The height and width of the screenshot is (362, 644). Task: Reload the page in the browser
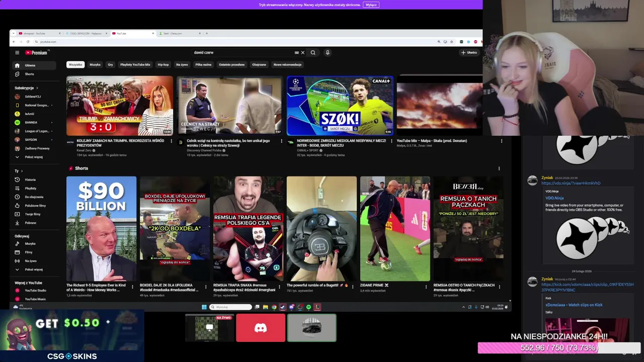[28, 42]
